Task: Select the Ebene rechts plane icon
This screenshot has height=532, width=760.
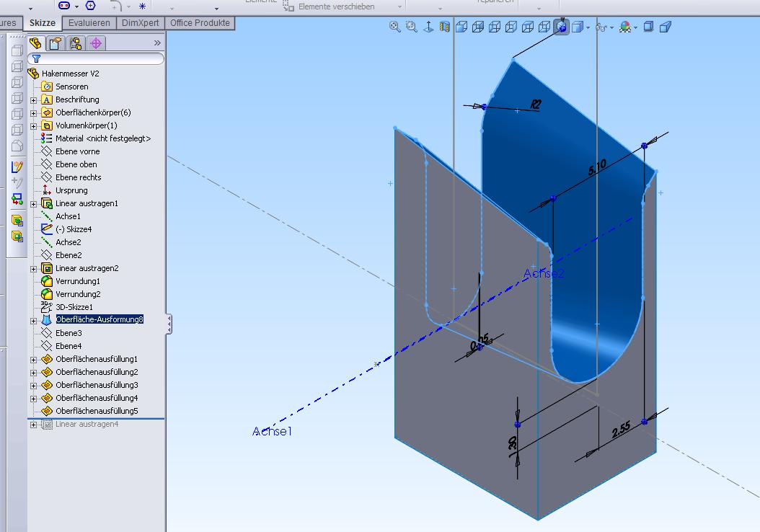Action: pos(47,177)
